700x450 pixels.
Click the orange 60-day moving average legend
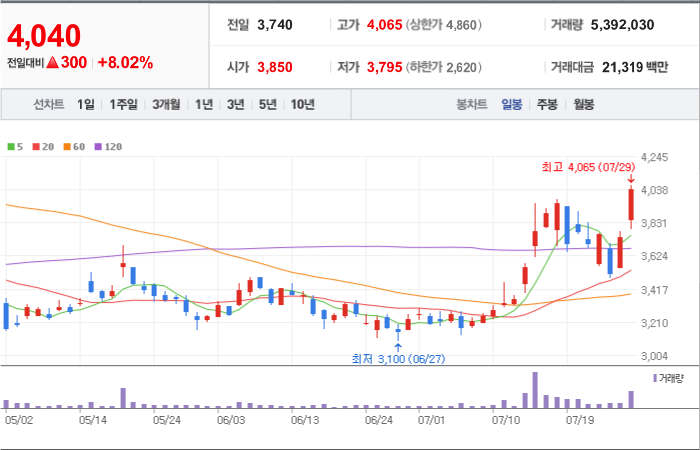pos(74,146)
